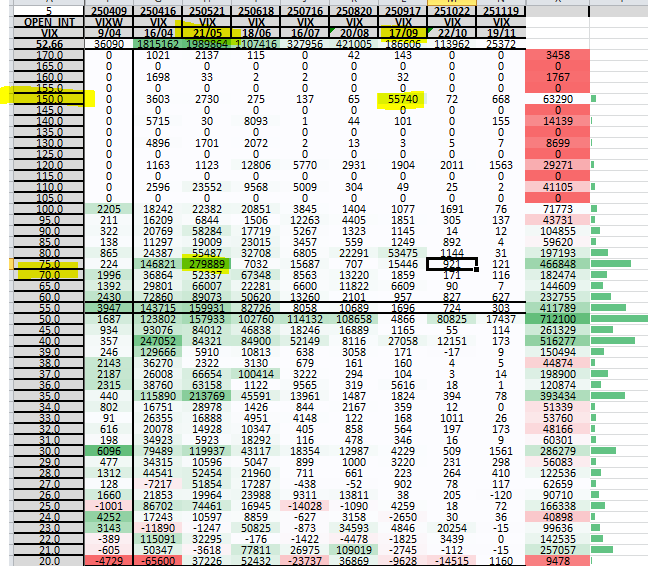Screen dimensions: 648x566
Task: Select the row total 712100
Action: click(x=557, y=319)
